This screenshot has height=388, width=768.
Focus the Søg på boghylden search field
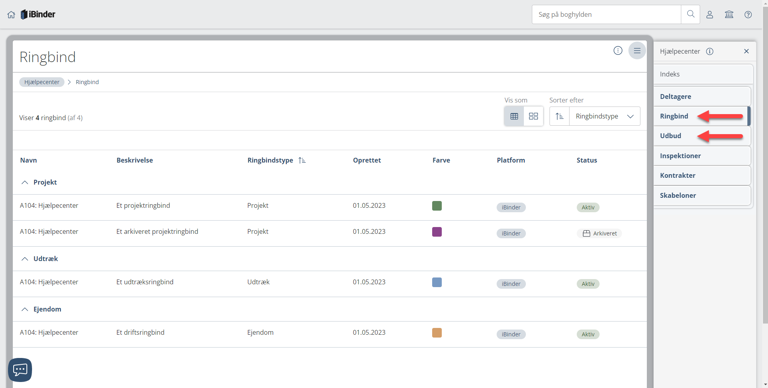[606, 15]
